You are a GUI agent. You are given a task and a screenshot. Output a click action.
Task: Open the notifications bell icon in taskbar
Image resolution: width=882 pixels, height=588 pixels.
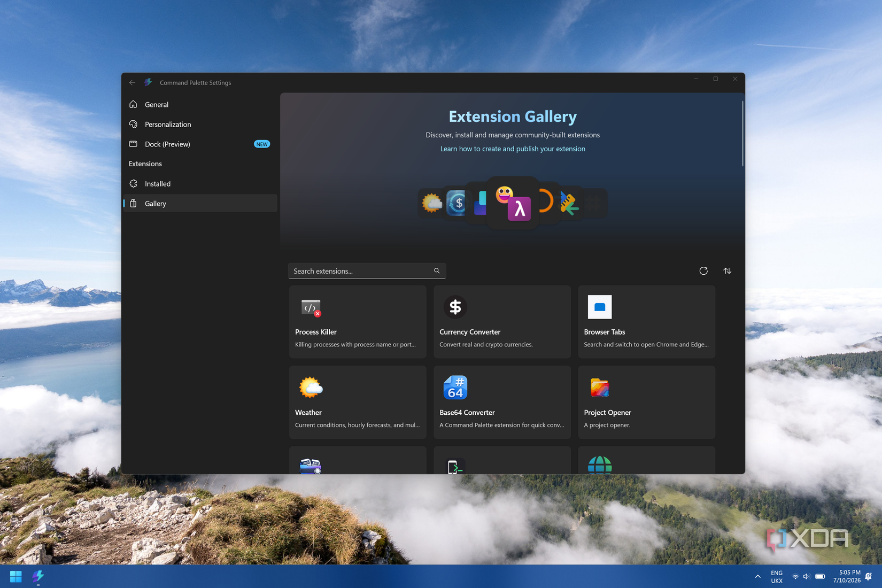click(x=869, y=576)
